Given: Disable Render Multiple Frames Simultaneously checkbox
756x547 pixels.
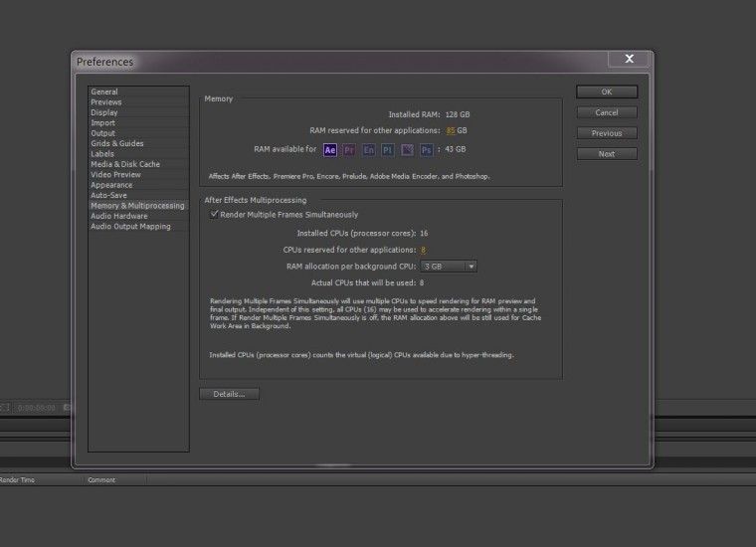Looking at the screenshot, I should (x=214, y=214).
